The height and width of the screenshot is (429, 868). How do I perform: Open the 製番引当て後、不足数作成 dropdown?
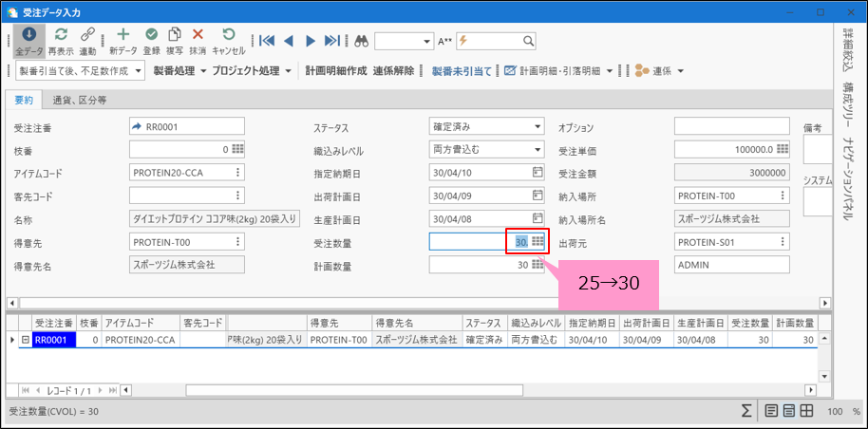coord(139,71)
